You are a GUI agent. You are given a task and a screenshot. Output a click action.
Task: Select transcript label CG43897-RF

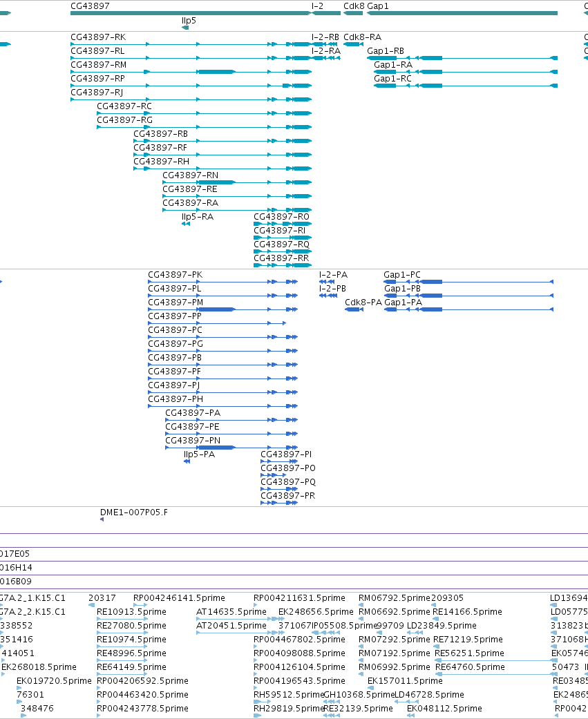pyautogui.click(x=160, y=147)
